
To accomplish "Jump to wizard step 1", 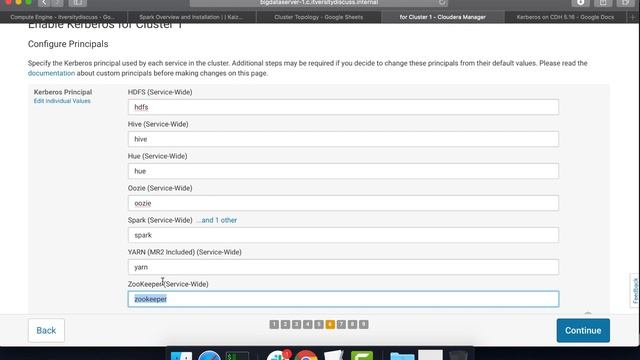I will pos(274,324).
